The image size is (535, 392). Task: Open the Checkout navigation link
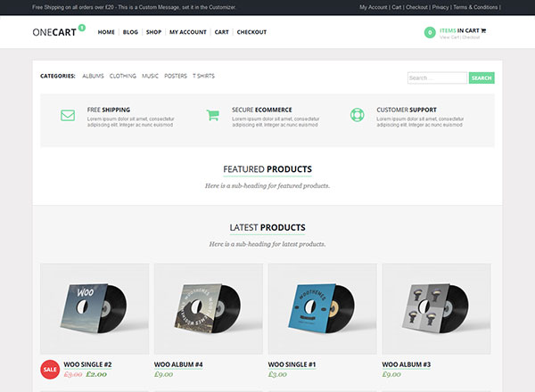point(251,32)
